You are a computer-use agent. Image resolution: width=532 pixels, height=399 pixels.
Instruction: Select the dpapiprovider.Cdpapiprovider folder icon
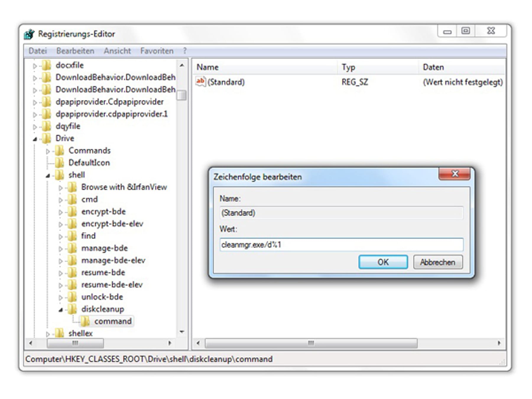point(46,102)
